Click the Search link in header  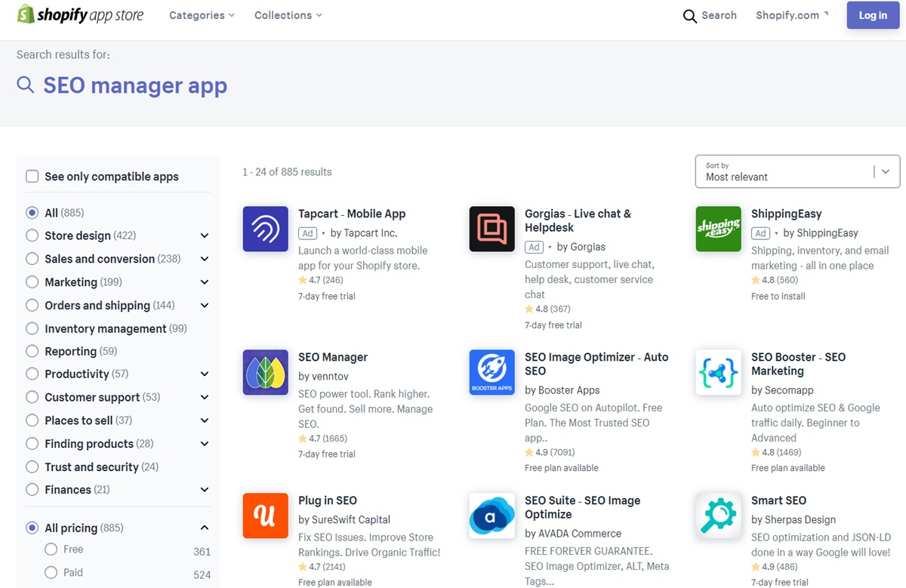click(x=710, y=15)
